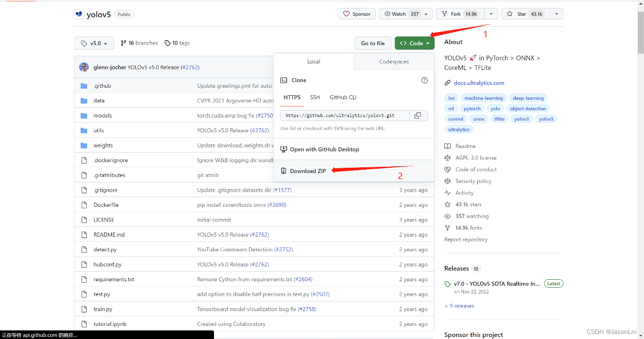Click the Fork button

(x=460, y=14)
